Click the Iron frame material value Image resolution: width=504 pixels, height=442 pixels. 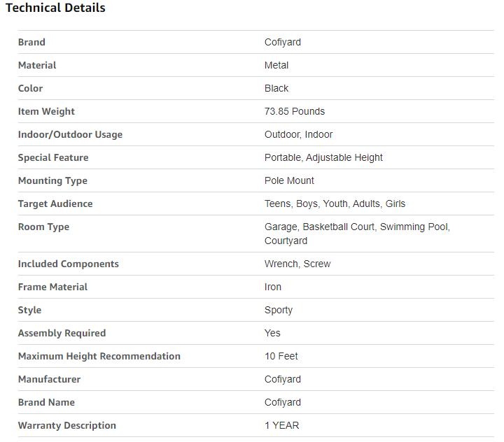click(x=273, y=287)
